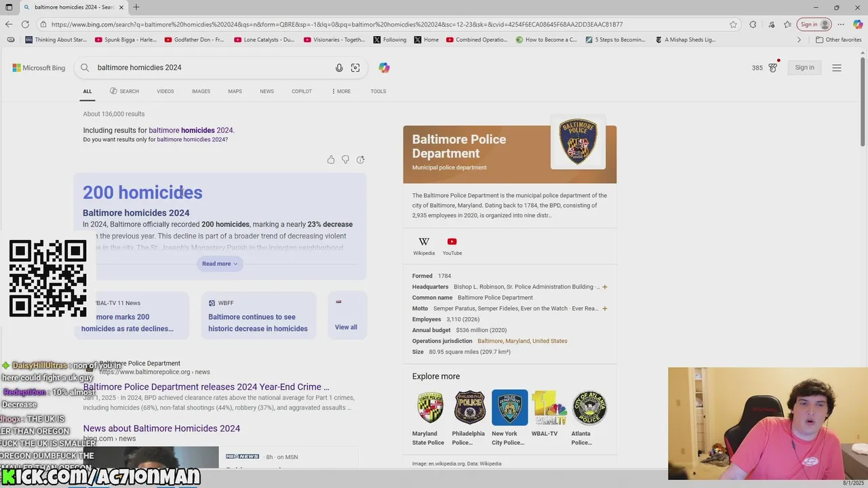Expand Headquarters row plus icon

point(605,287)
